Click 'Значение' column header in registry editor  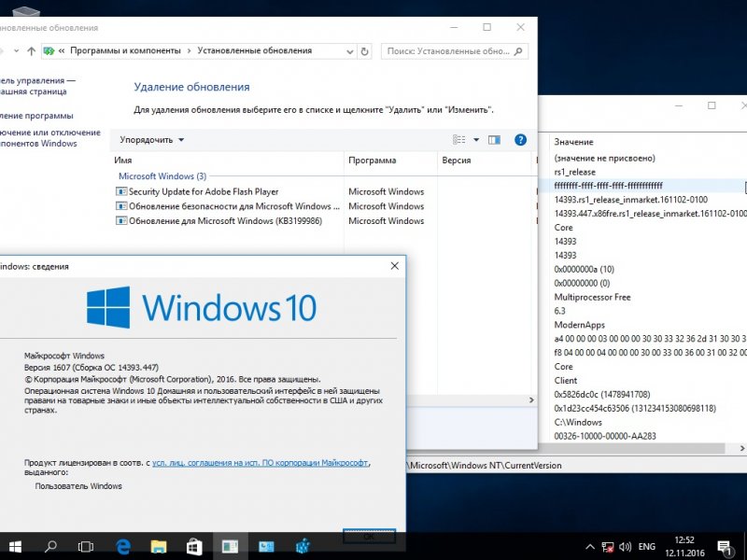point(573,142)
